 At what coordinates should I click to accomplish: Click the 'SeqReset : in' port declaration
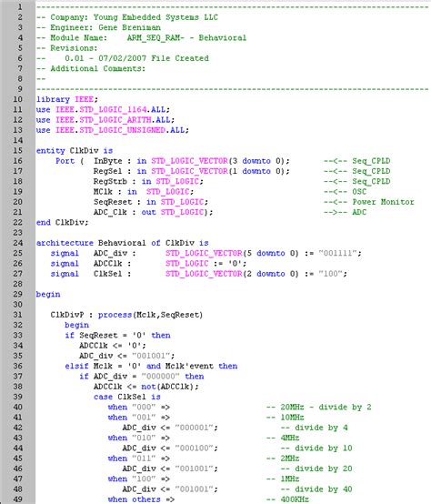tap(125, 202)
